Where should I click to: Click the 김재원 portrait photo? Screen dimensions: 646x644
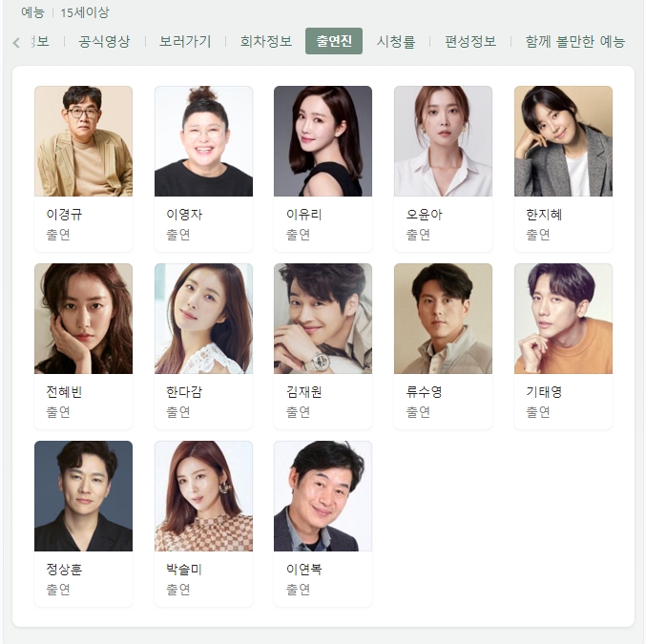pyautogui.click(x=323, y=319)
